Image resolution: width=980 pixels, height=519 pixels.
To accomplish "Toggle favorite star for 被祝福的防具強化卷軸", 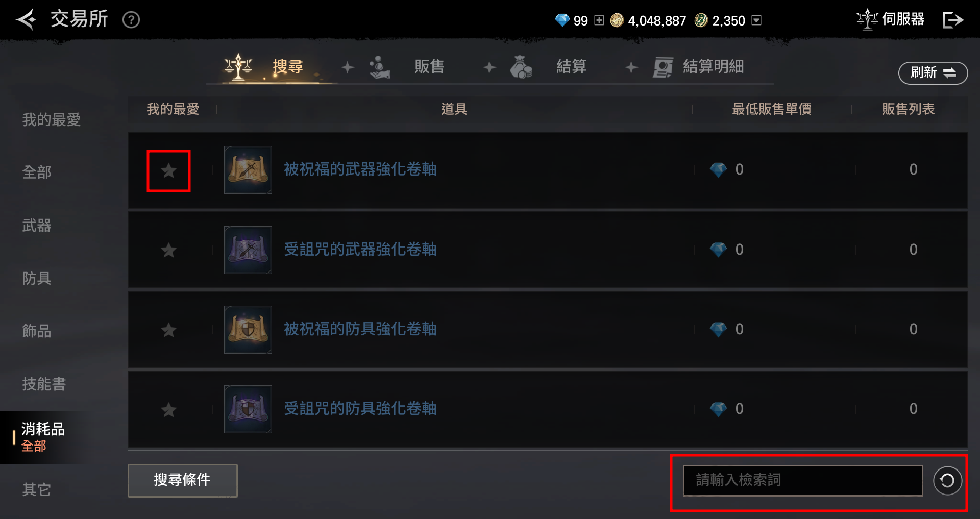I will pyautogui.click(x=168, y=330).
